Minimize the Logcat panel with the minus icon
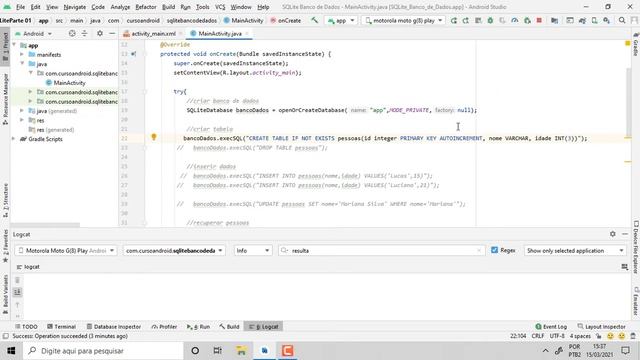The image size is (640, 360). click(x=625, y=234)
